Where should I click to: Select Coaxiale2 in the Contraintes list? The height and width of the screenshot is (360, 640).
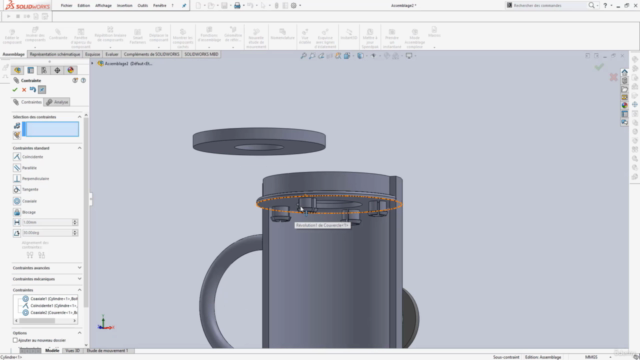tap(50, 313)
